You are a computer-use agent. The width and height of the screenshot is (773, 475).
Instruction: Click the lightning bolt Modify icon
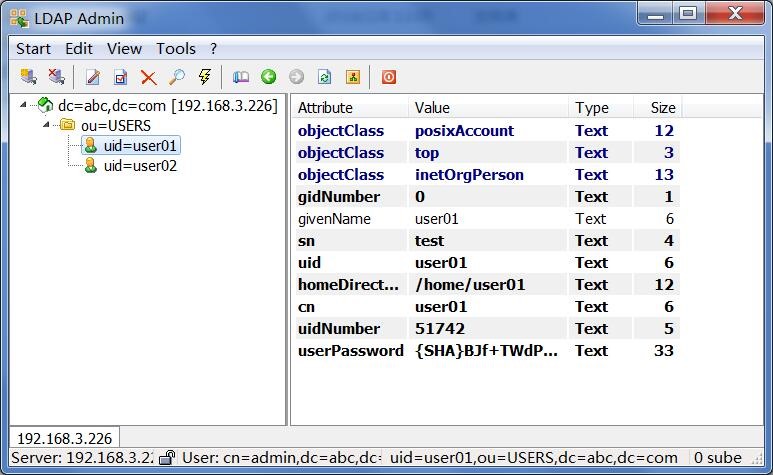pyautogui.click(x=204, y=77)
